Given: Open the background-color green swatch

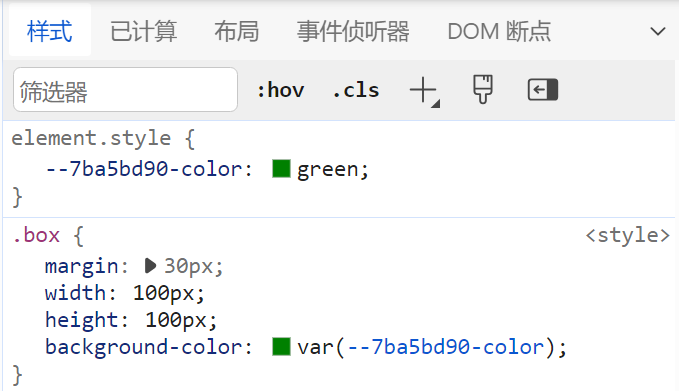Looking at the screenshot, I should coord(281,347).
